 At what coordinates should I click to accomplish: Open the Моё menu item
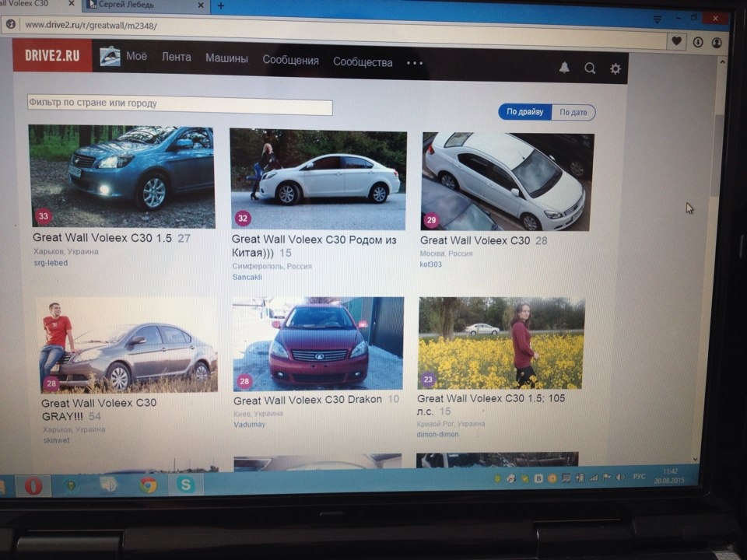[x=136, y=56]
